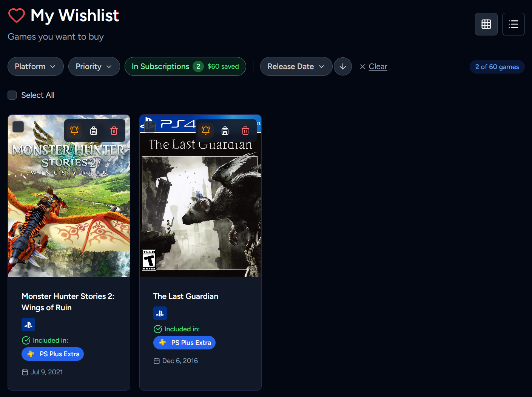This screenshot has width=532, height=397.
Task: Expand the Priority filter dropdown
Action: click(x=94, y=66)
